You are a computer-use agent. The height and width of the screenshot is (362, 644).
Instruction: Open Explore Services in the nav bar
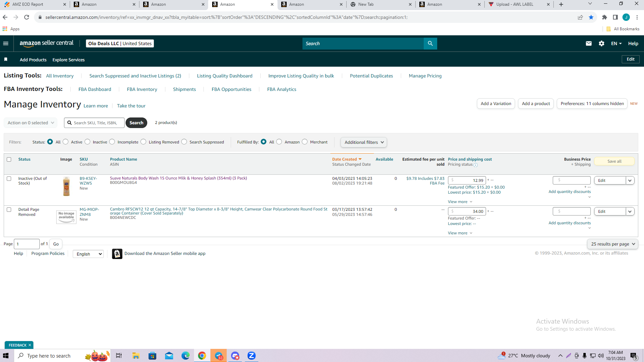point(68,60)
